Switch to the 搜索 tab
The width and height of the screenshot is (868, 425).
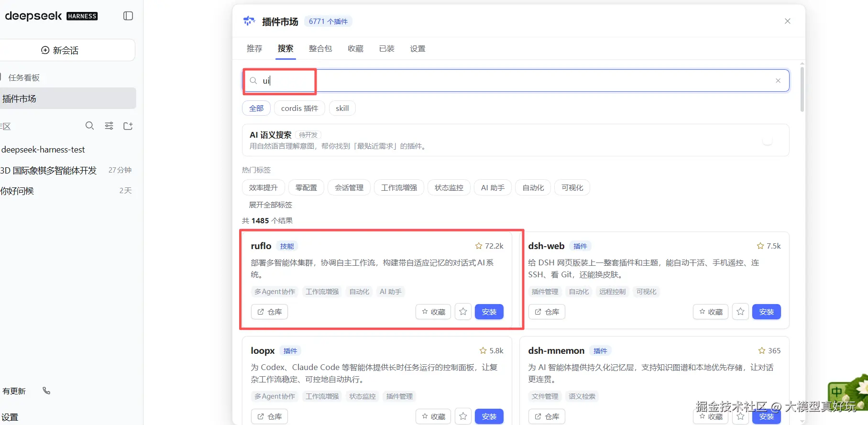pos(286,48)
